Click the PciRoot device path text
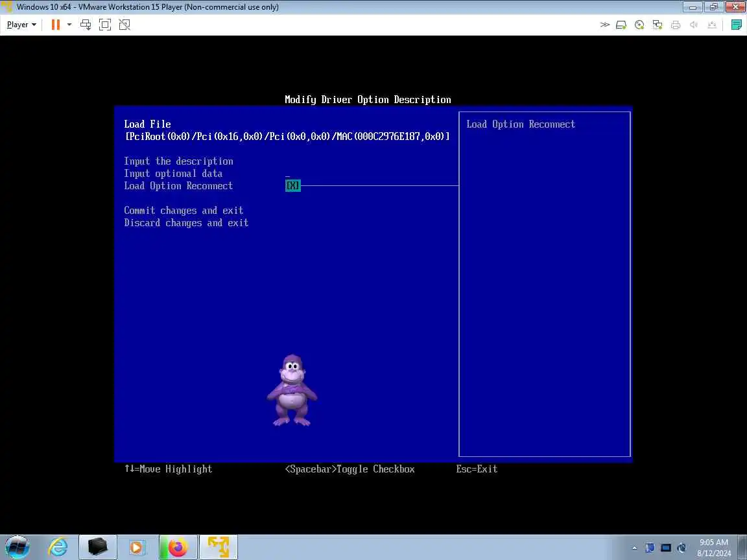747x560 pixels. [287, 137]
